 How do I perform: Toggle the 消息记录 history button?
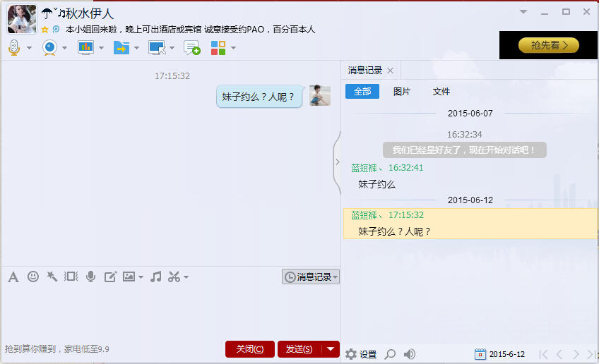tap(311, 277)
